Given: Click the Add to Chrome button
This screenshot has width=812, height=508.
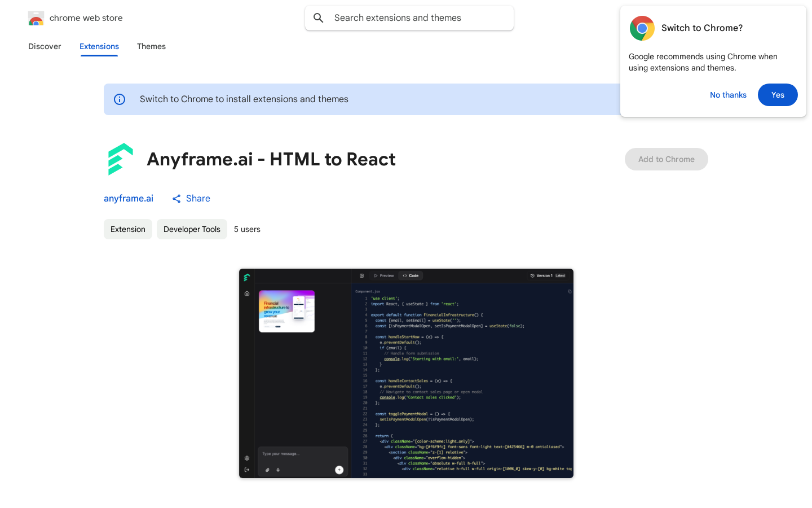Looking at the screenshot, I should [667, 159].
